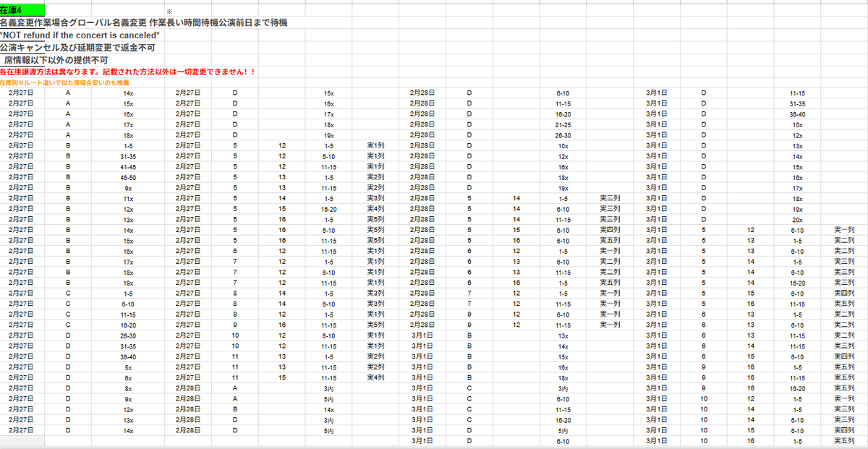The width and height of the screenshot is (868, 449).
Task: Select 実3列 in the 5, 14, 1-5 row
Action: tap(376, 198)
